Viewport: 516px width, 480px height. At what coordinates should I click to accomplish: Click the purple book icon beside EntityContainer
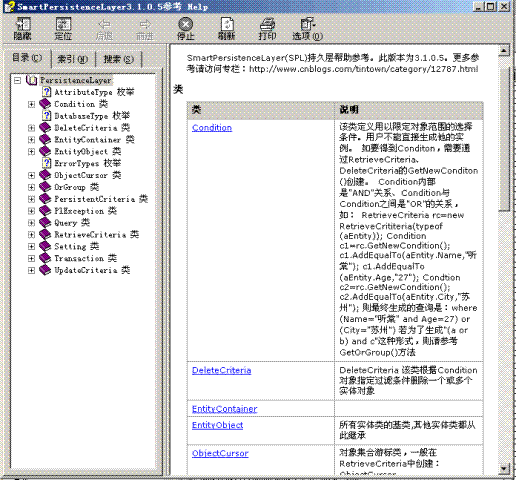[x=45, y=140]
